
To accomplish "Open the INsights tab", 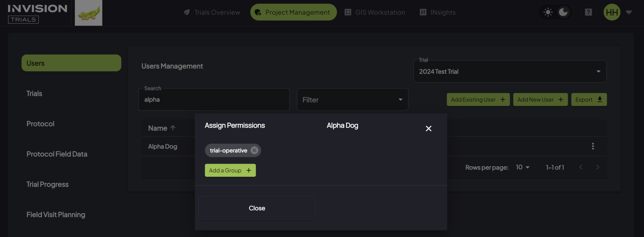I will (x=438, y=12).
